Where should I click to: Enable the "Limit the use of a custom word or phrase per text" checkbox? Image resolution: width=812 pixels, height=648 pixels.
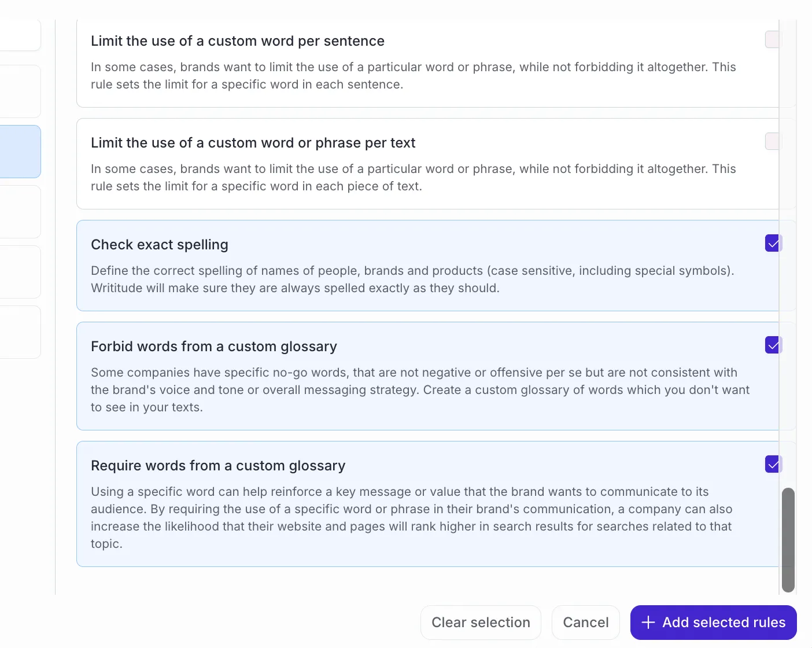773,141
